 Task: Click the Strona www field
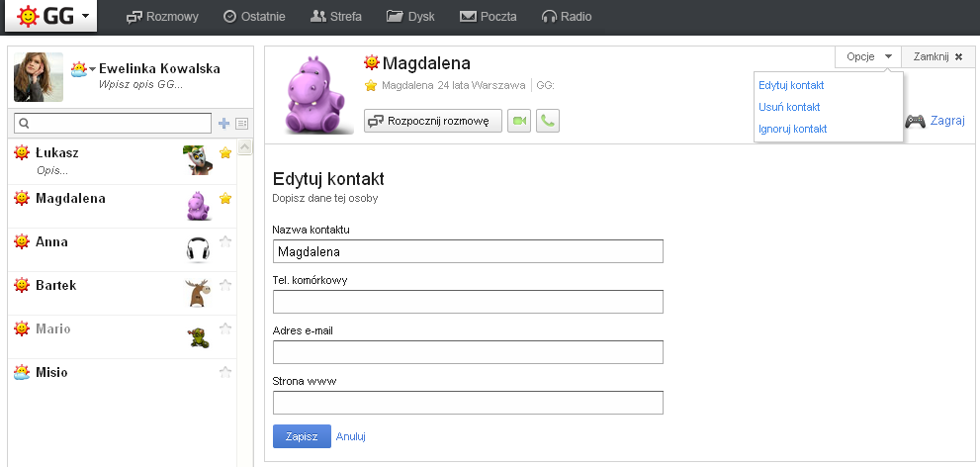(x=468, y=403)
